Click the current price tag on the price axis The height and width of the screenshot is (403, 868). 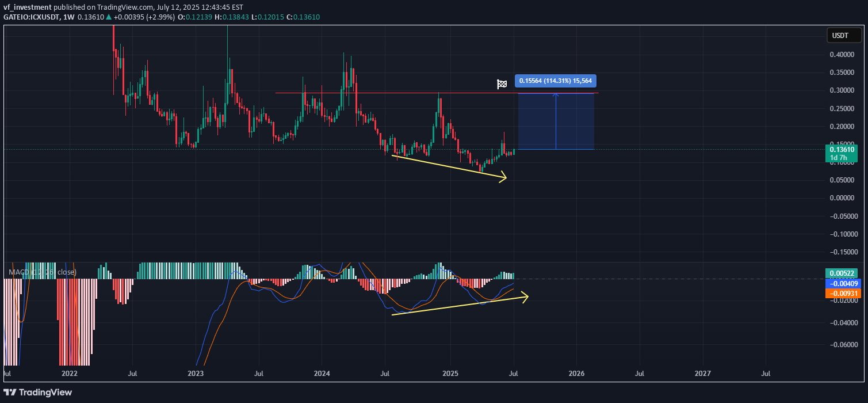pos(843,149)
